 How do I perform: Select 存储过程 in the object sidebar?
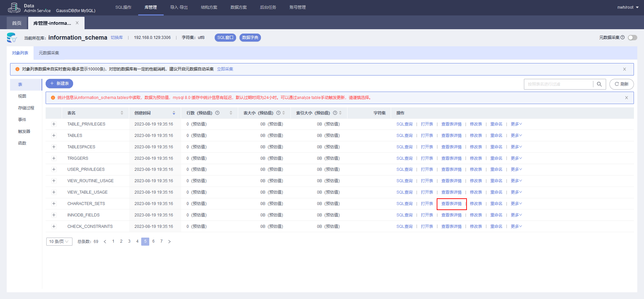[26, 108]
